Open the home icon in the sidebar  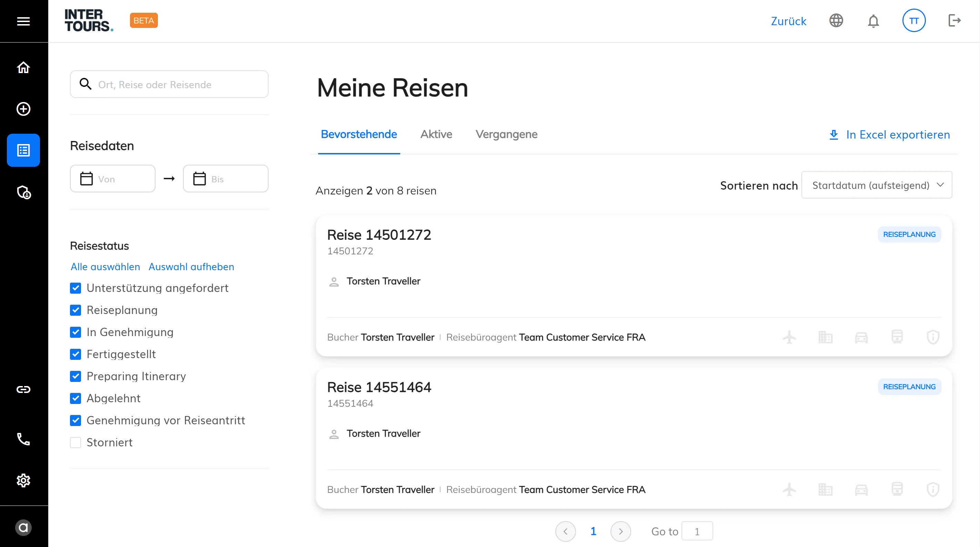(23, 67)
